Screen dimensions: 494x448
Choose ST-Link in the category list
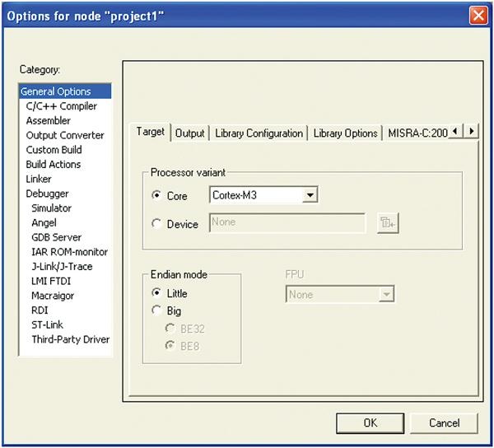click(48, 324)
